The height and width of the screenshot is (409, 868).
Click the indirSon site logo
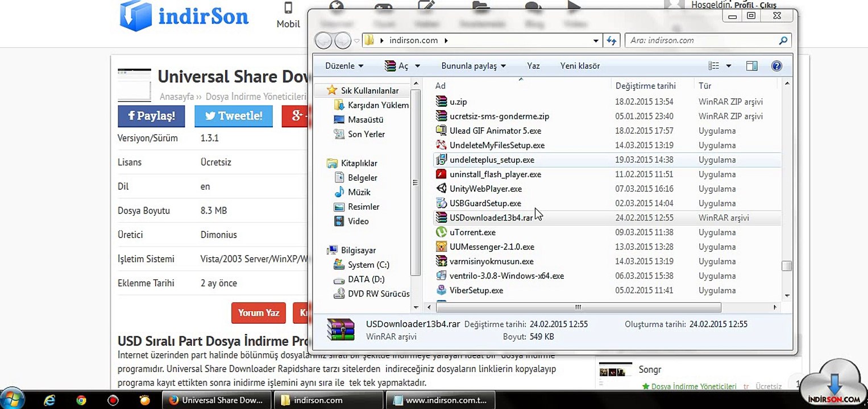click(x=184, y=16)
